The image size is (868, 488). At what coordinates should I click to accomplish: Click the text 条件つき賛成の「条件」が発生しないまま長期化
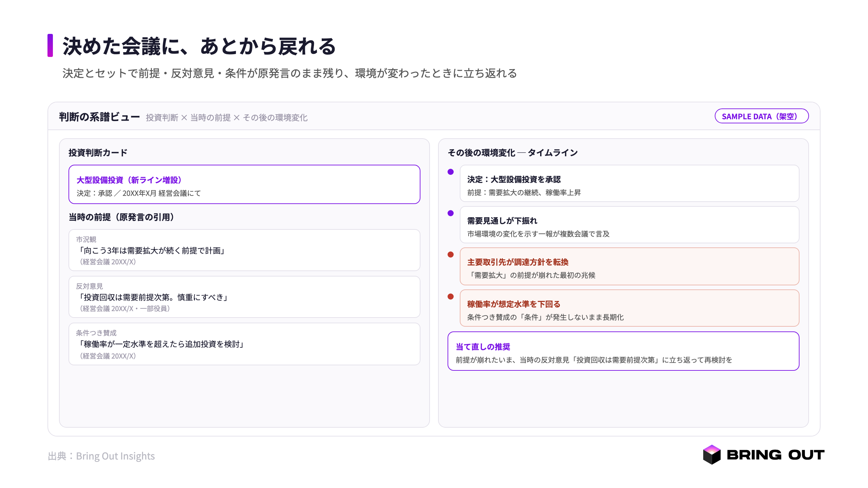click(546, 317)
